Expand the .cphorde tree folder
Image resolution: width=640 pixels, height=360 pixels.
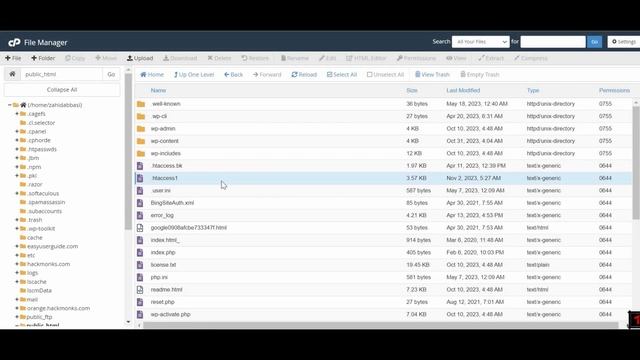(x=17, y=140)
